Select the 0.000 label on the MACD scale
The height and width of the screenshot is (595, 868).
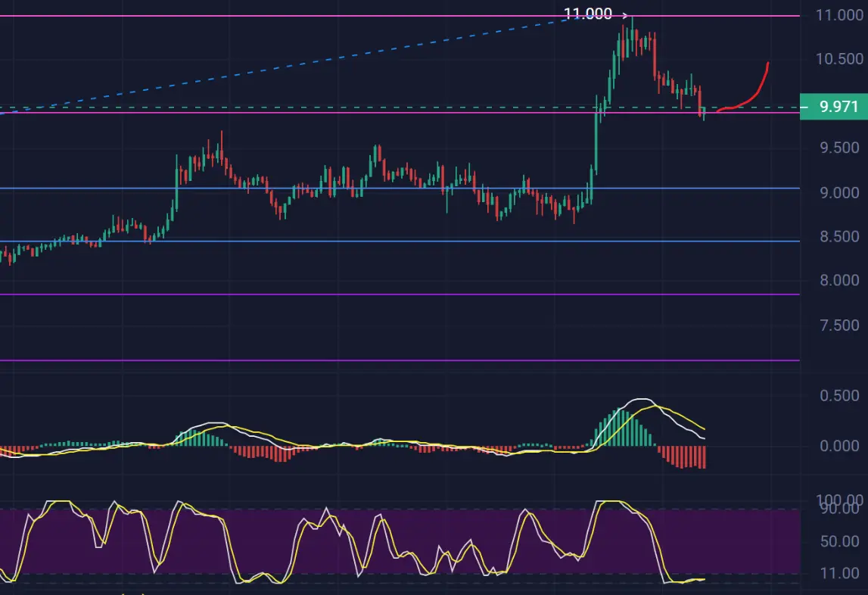[x=839, y=446]
